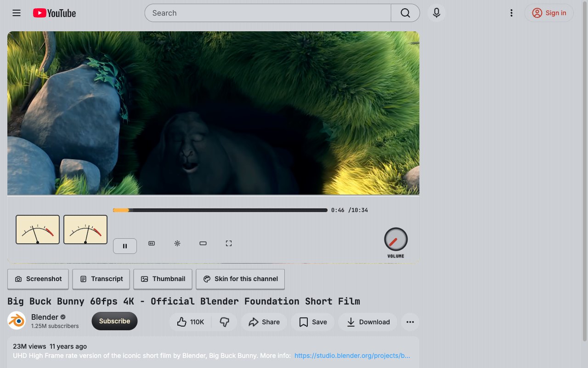This screenshot has width=588, height=368.
Task: Like the video with 110K likes
Action: (x=191, y=322)
